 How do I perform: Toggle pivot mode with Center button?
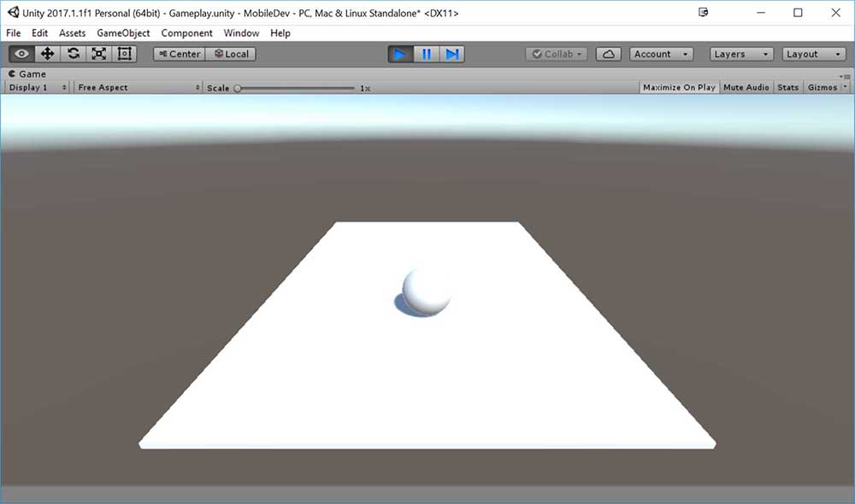180,54
